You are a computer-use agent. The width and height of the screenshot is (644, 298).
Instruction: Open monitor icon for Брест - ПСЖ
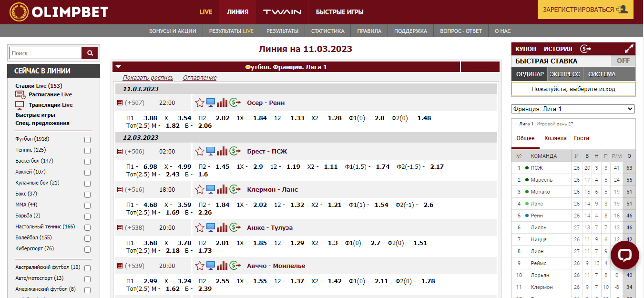tap(211, 151)
